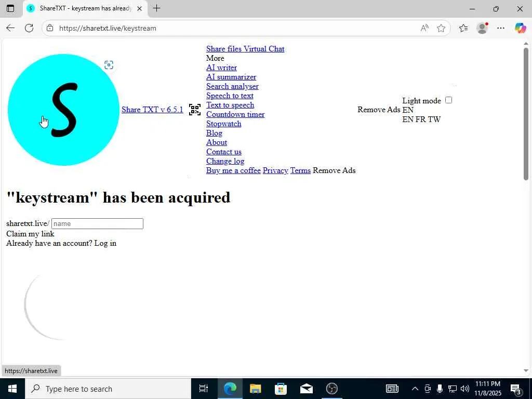Click the page vertical scrollbar thumb
The width and height of the screenshot is (532, 399).
coord(526,114)
